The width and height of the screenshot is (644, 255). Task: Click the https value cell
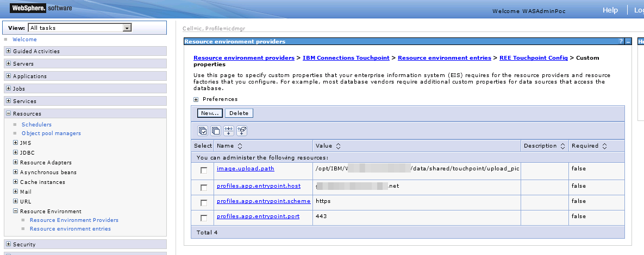[x=417, y=203]
